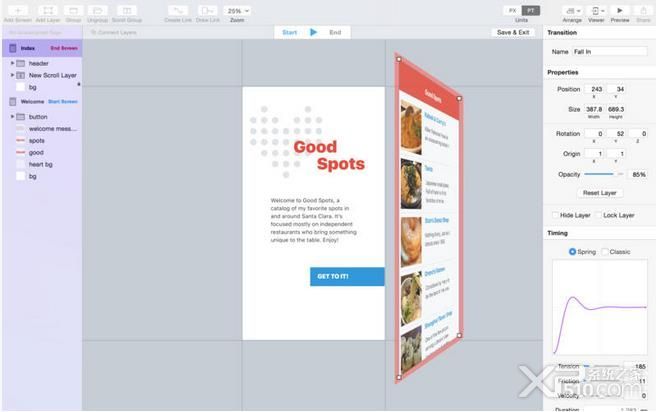Click the Size Height field showing 689.3
The width and height of the screenshot is (656, 412).
[x=616, y=109]
